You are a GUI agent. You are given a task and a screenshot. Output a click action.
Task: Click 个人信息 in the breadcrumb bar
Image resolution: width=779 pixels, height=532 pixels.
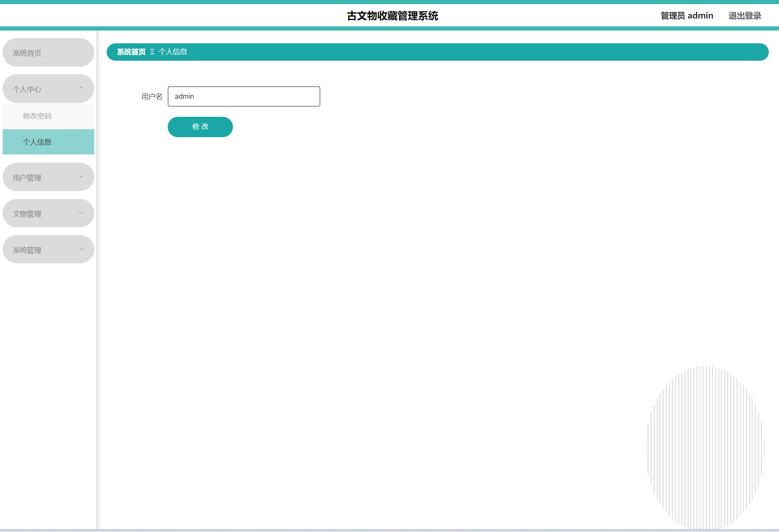(173, 52)
